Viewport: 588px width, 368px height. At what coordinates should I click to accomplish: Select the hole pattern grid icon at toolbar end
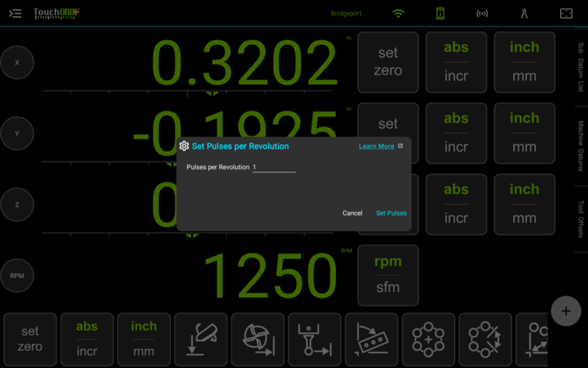532,339
